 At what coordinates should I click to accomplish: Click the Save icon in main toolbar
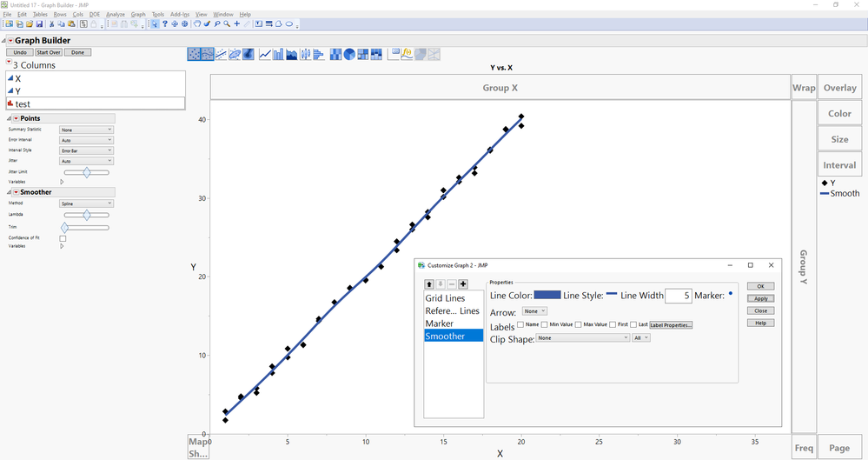click(x=39, y=23)
